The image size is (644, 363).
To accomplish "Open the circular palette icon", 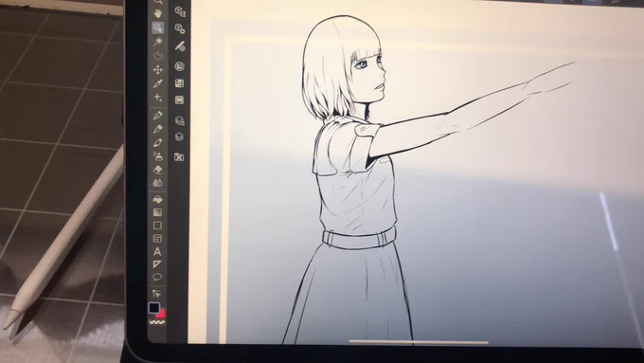I will (180, 66).
